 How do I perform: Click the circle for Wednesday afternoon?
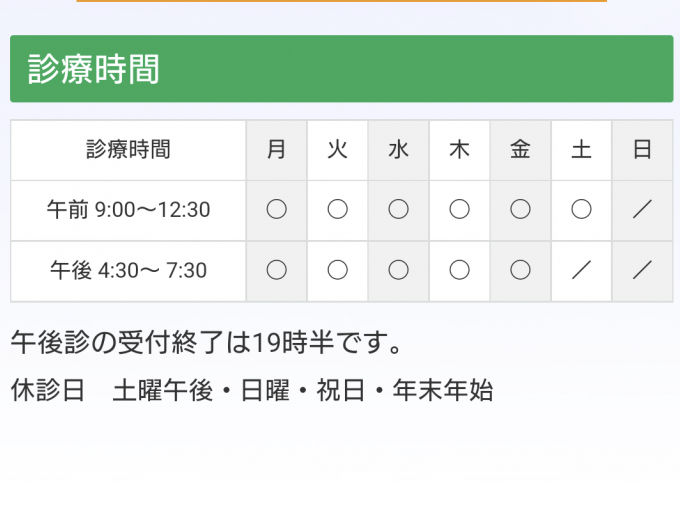pos(399,270)
